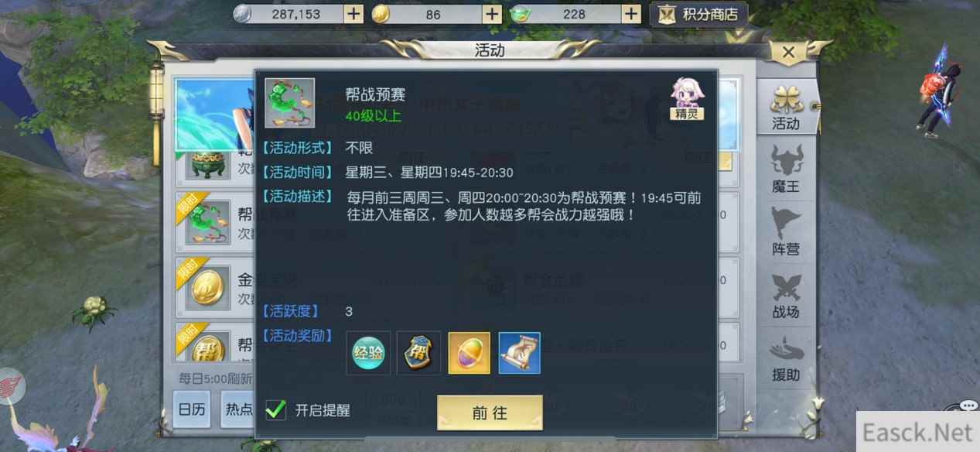Open the 日历 calendar button
980x452 pixels.
coord(192,410)
